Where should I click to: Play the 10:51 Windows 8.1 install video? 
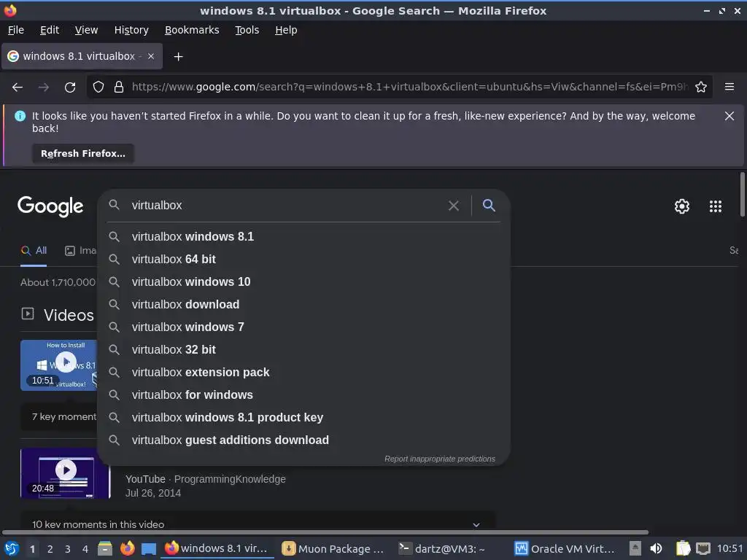click(x=66, y=362)
